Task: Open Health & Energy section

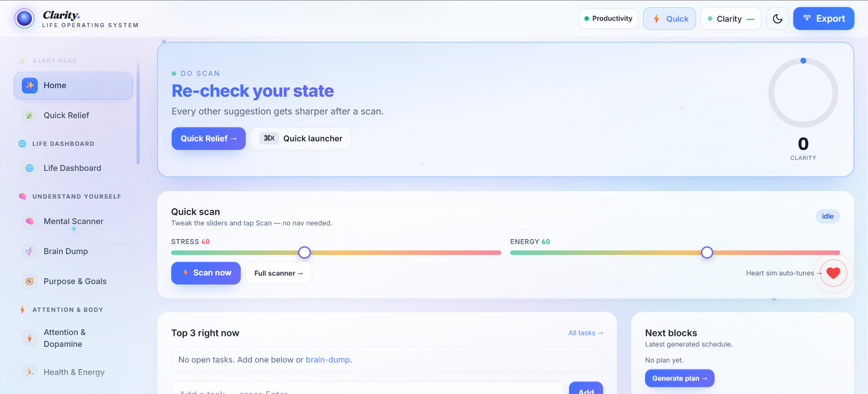Action: [x=73, y=372]
